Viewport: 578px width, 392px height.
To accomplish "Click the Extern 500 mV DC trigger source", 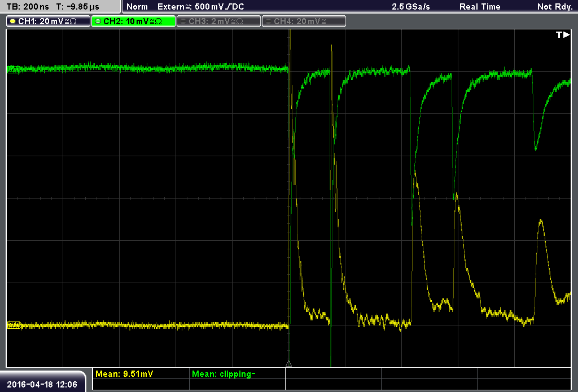I will click(x=200, y=7).
